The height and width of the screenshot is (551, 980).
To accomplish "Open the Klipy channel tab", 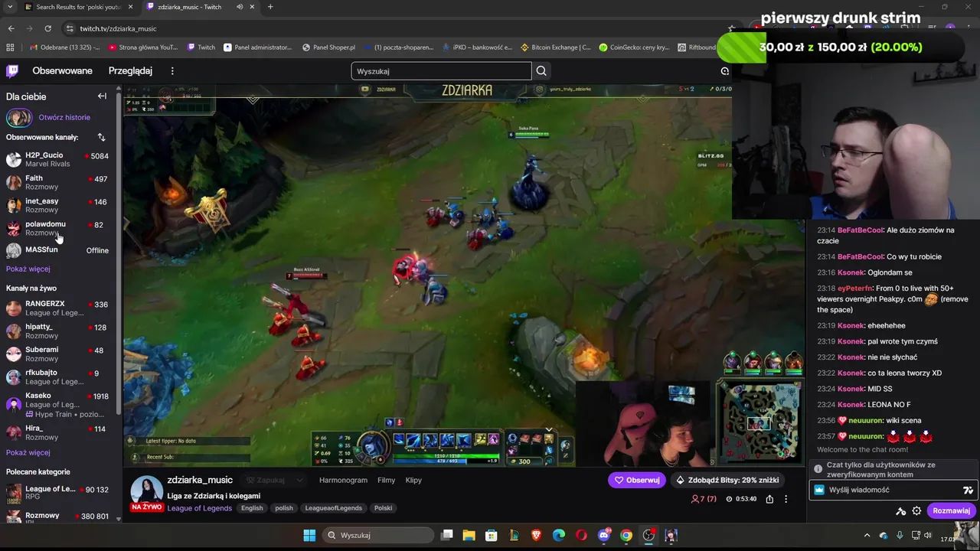I will pos(413,480).
